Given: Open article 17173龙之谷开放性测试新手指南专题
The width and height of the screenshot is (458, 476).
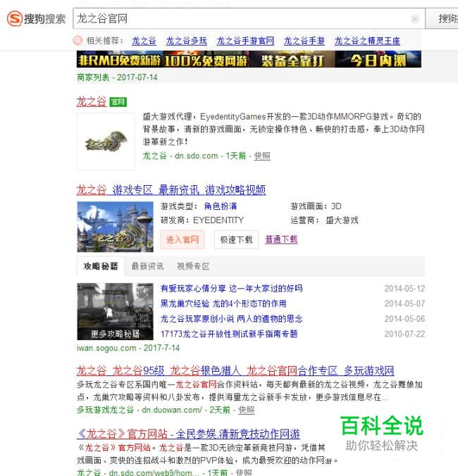Looking at the screenshot, I should (229, 334).
